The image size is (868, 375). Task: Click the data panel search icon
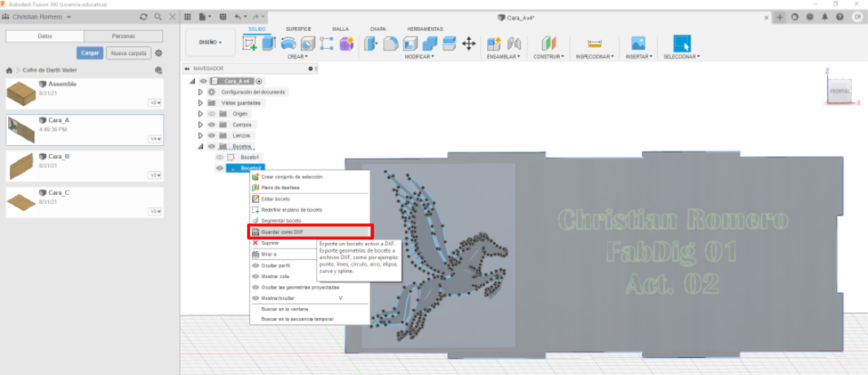click(158, 17)
